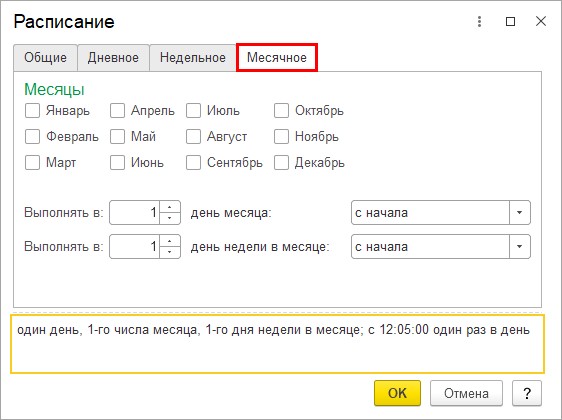562x420 pixels.
Task: Open help with the question mark button
Action: click(527, 393)
